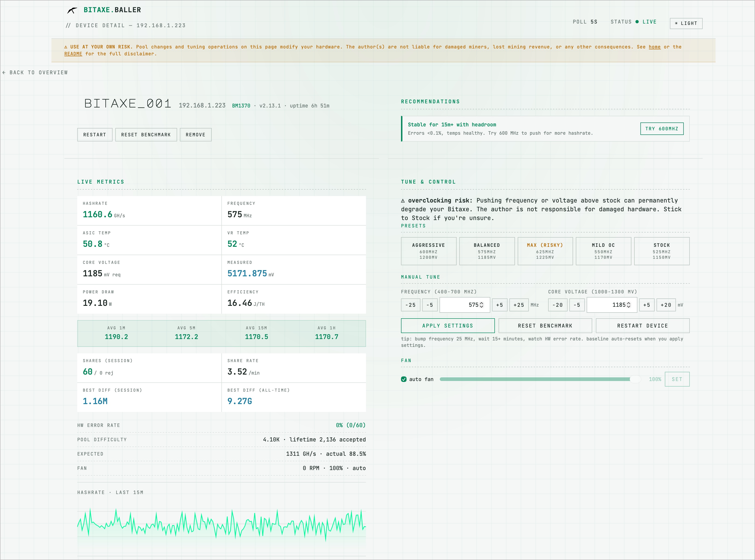Go back to overview
Image resolution: width=755 pixels, height=560 pixels.
coord(35,73)
